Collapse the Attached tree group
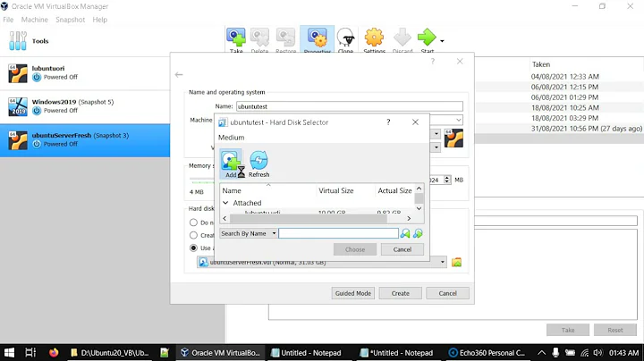 pyautogui.click(x=225, y=203)
